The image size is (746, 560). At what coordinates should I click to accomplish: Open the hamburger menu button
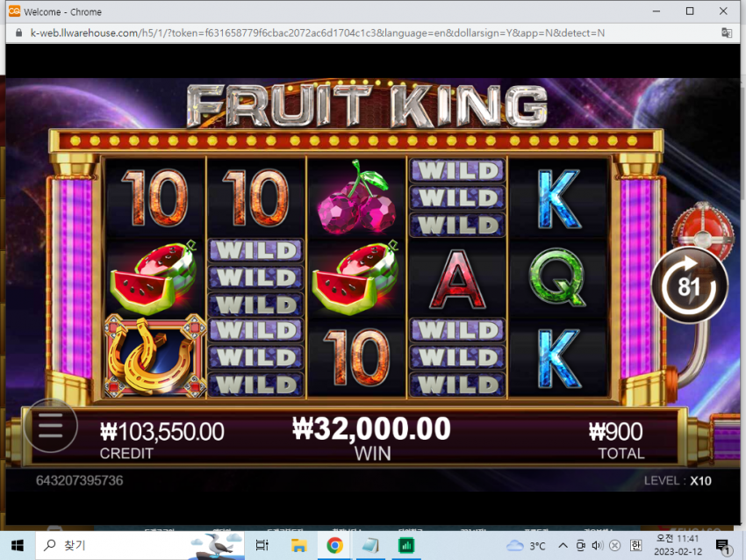click(50, 426)
